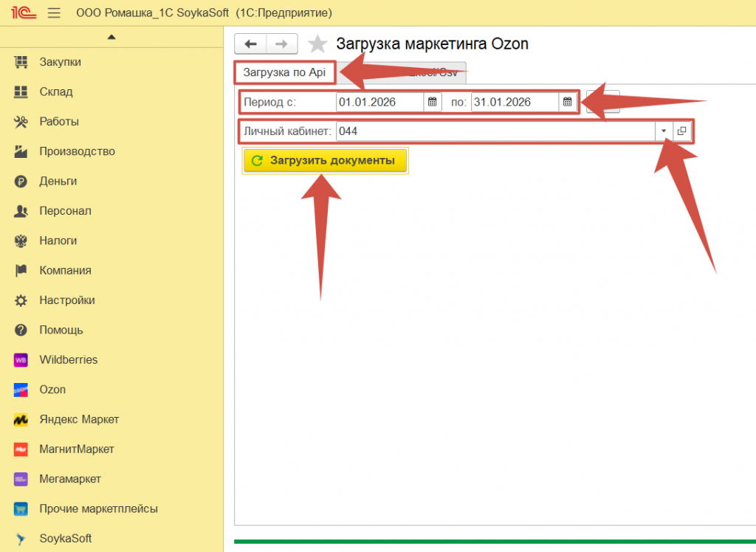Add page to favorites with star
Screen dimensions: 756x552
(x=317, y=44)
